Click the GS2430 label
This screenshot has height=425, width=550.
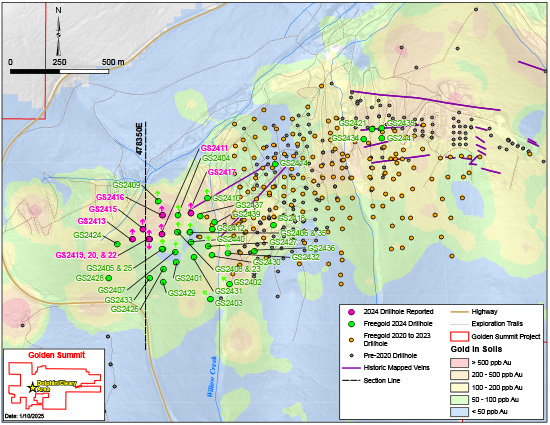click(x=267, y=262)
